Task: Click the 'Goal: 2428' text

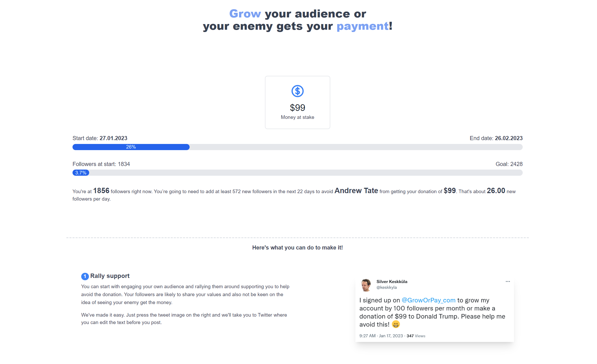Action: [509, 164]
